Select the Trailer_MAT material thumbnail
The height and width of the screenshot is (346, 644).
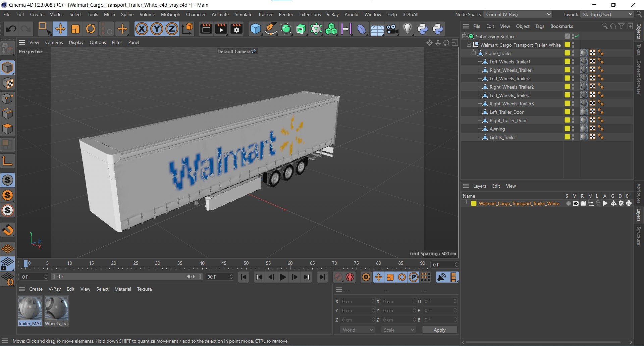(30, 311)
